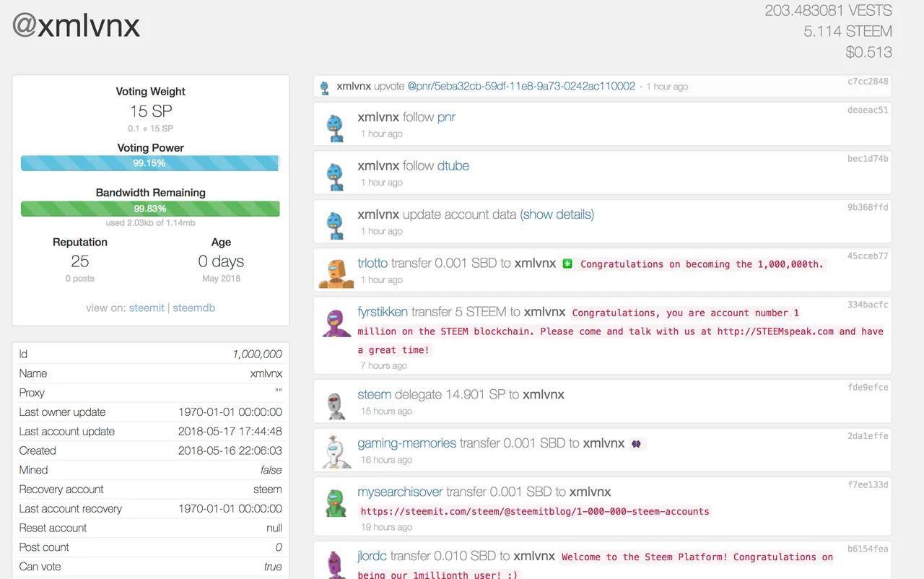Click the Reset account value 'null'
This screenshot has width=924, height=579.
tap(274, 528)
